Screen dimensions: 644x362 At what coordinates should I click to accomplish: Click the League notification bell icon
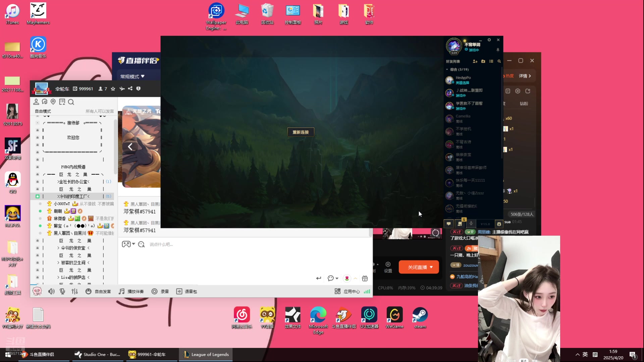[498, 50]
